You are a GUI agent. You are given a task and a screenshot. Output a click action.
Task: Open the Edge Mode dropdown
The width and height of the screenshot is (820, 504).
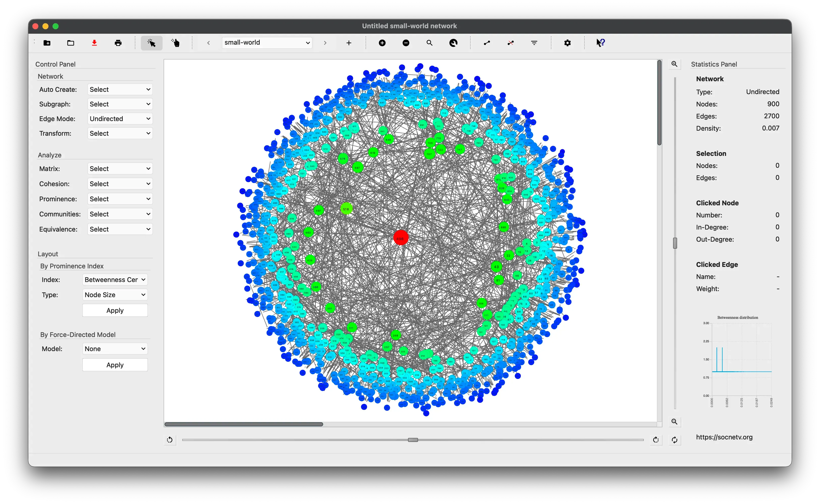tap(119, 118)
